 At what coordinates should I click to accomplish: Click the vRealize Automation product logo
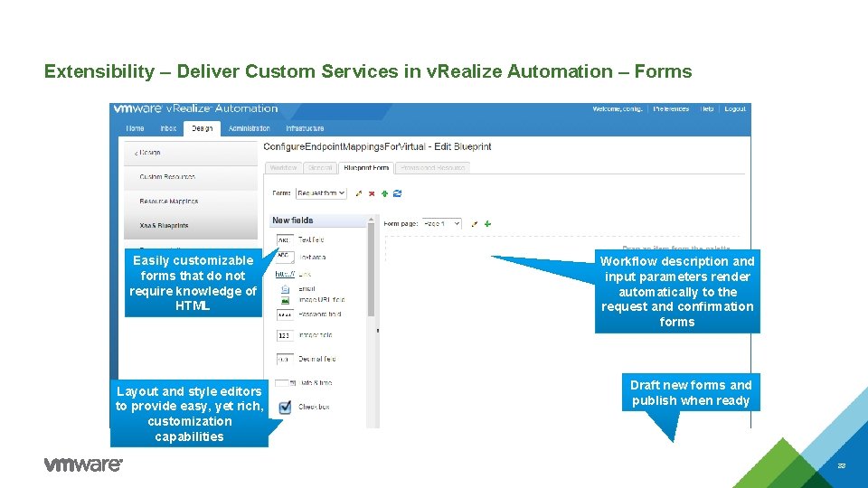[195, 108]
